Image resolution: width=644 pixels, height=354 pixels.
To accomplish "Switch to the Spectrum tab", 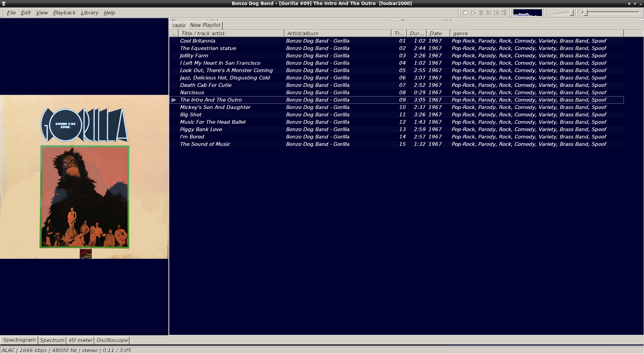I will [52, 340].
